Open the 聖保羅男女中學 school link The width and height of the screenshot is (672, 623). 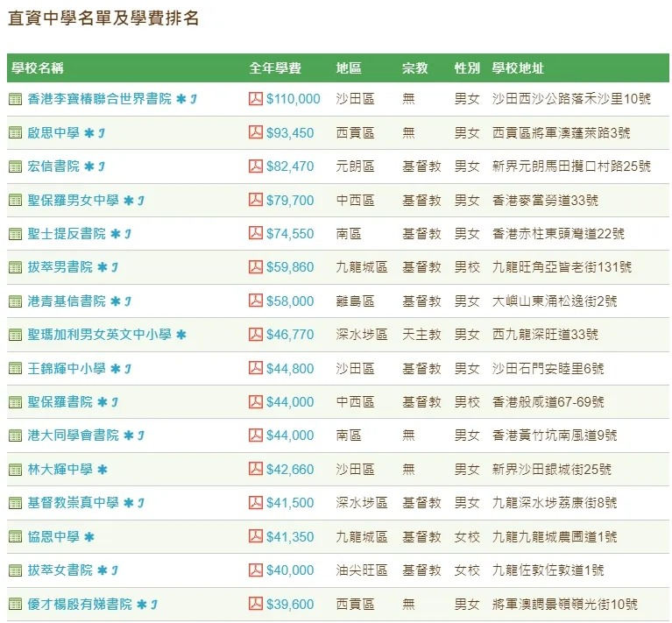[x=74, y=200]
